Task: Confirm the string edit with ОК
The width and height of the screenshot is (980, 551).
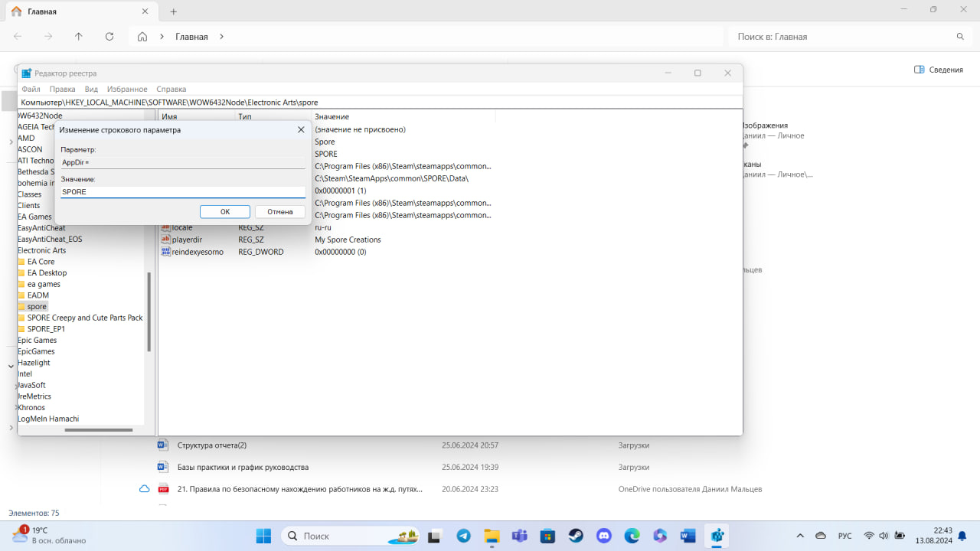Action: click(x=225, y=212)
